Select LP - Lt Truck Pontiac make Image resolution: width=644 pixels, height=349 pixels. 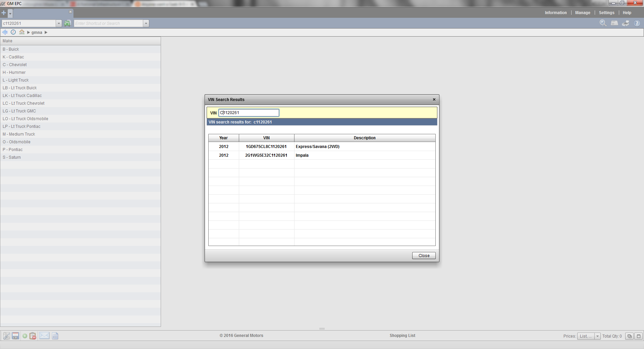(x=80, y=127)
